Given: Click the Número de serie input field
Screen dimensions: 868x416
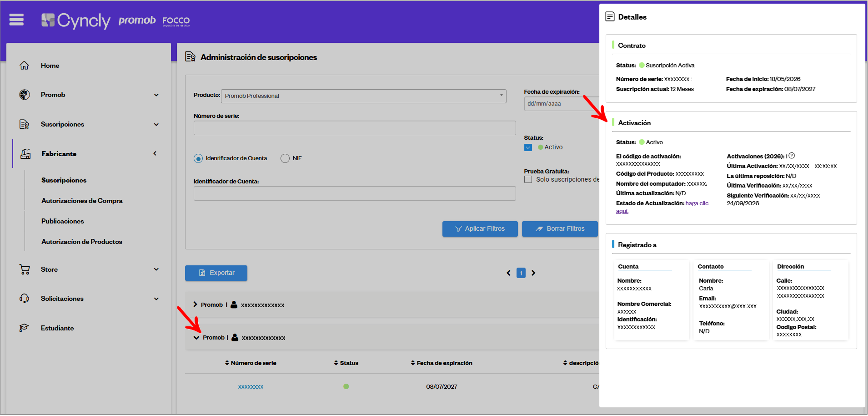Looking at the screenshot, I should 355,128.
